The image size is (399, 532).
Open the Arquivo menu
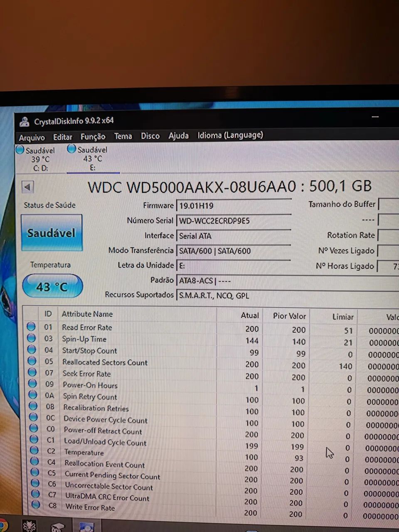click(x=32, y=138)
